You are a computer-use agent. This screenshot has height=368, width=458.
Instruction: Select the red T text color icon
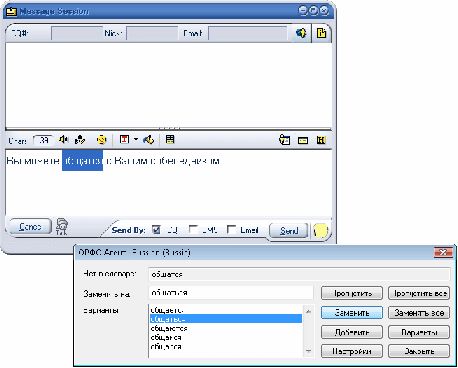tap(124, 139)
